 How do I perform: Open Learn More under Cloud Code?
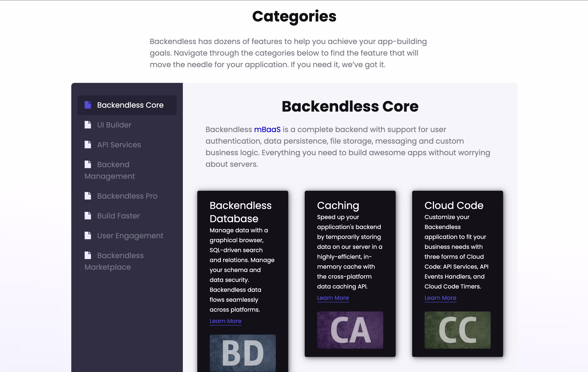tap(440, 298)
